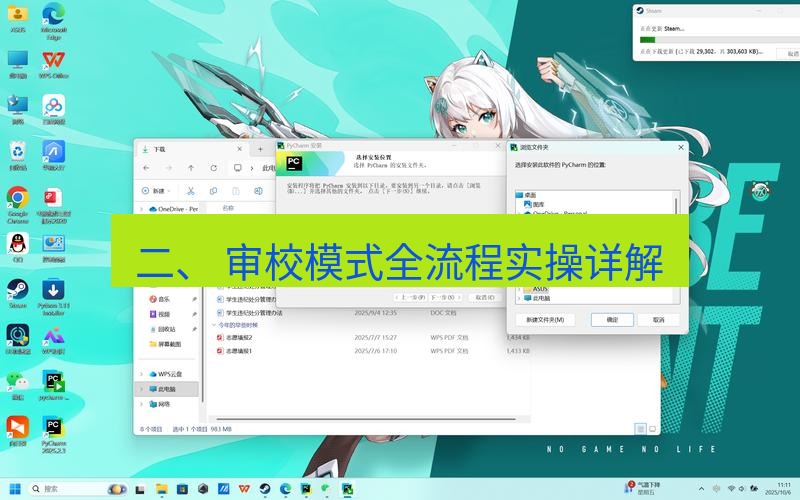Click the Copy icon in Explorer toolbar
This screenshot has height=500, width=800.
pyautogui.click(x=213, y=191)
